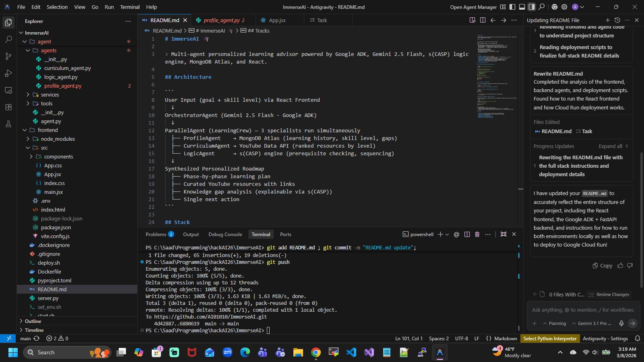Copy the agent response
The height and width of the screenshot is (362, 644).
coord(602,265)
